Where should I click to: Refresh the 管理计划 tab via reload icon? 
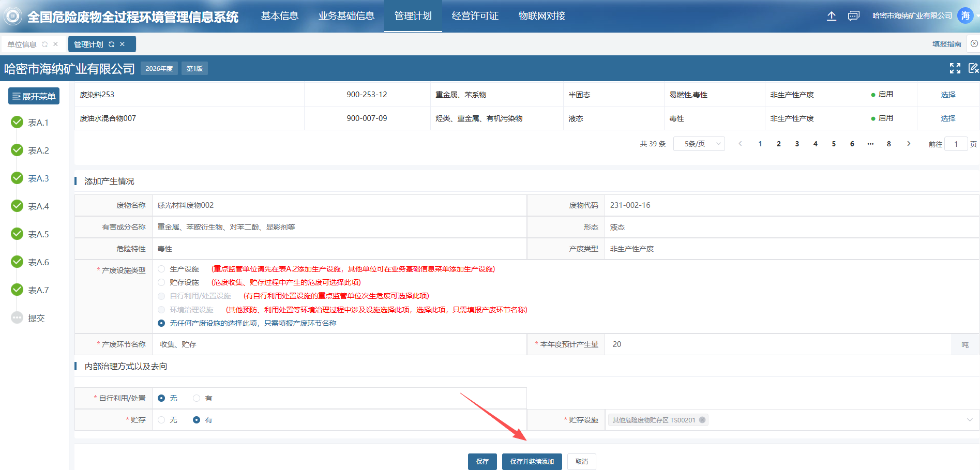(x=111, y=44)
